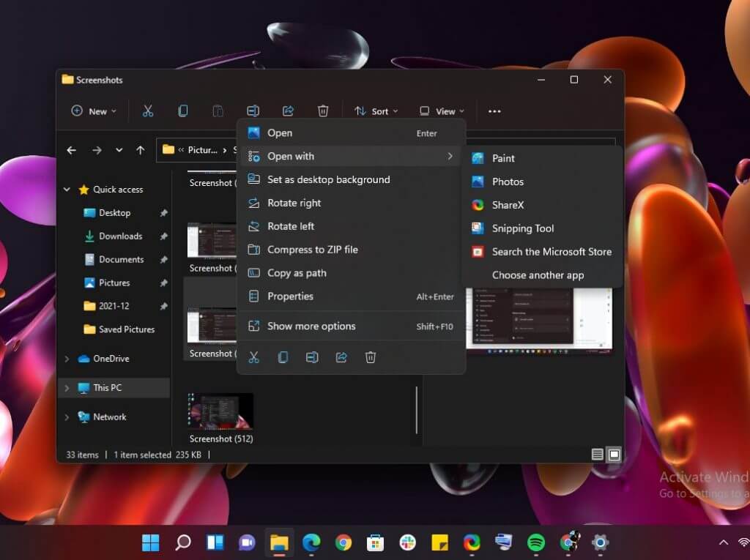The width and height of the screenshot is (750, 560).
Task: Open the View dropdown
Action: pos(442,111)
